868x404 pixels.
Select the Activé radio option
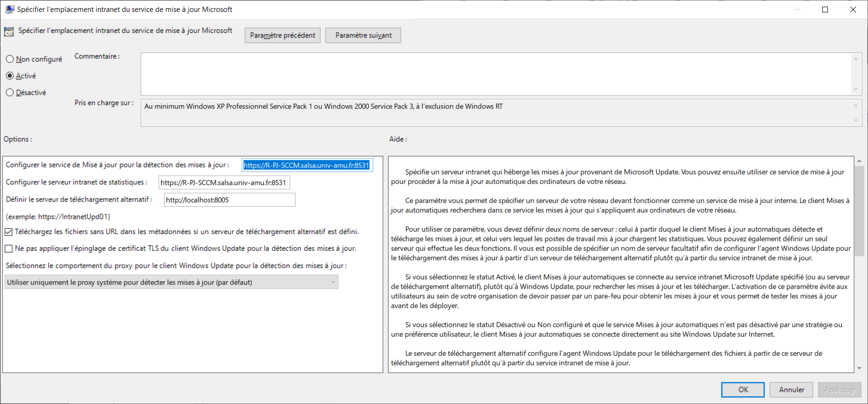tap(10, 76)
